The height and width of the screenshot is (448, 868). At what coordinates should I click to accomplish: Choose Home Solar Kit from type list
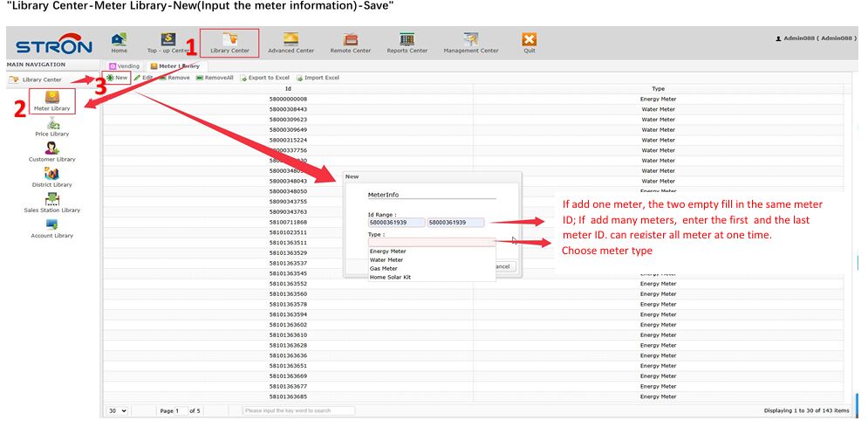coord(390,277)
